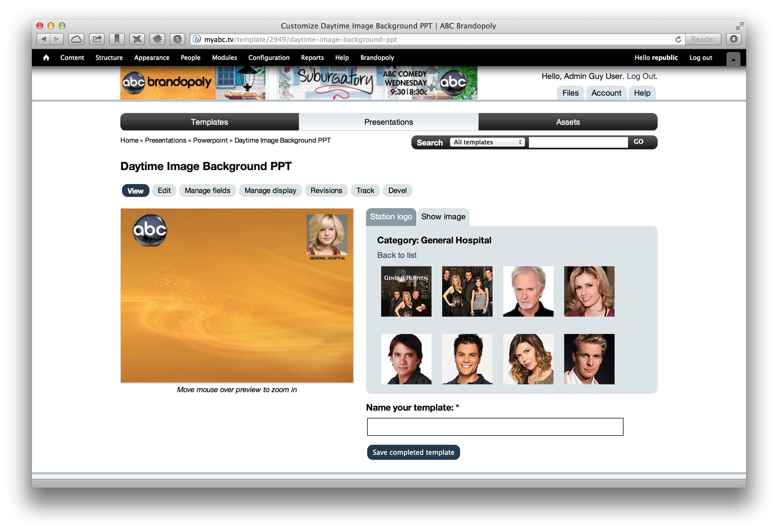Viewport: 778px width, 532px height.
Task: Open Manage display tab
Action: [270, 190]
